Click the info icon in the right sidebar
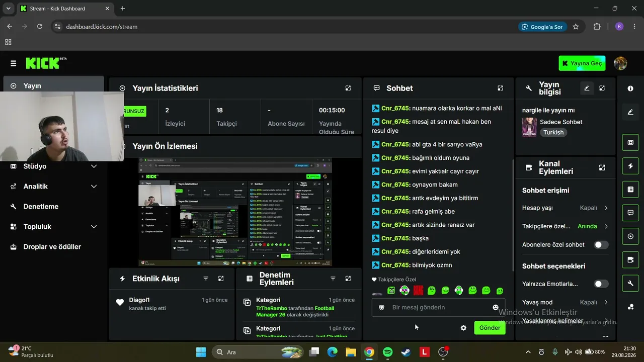 click(630, 88)
